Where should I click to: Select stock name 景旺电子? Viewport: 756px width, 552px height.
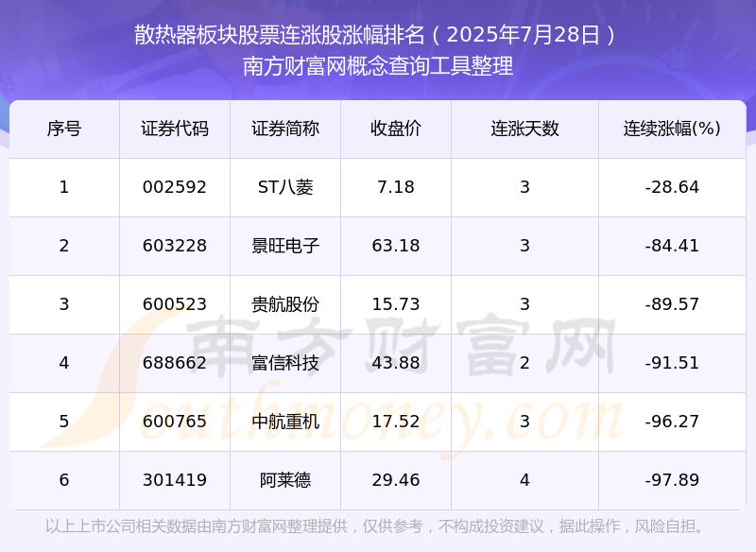click(x=285, y=246)
